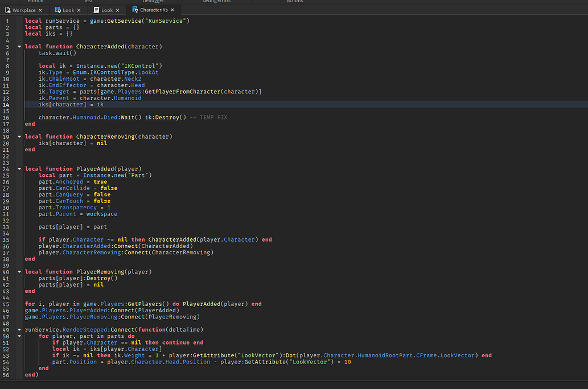Viewport: 588px width, 389px height.
Task: Close the first Look script tab
Action: point(79,10)
